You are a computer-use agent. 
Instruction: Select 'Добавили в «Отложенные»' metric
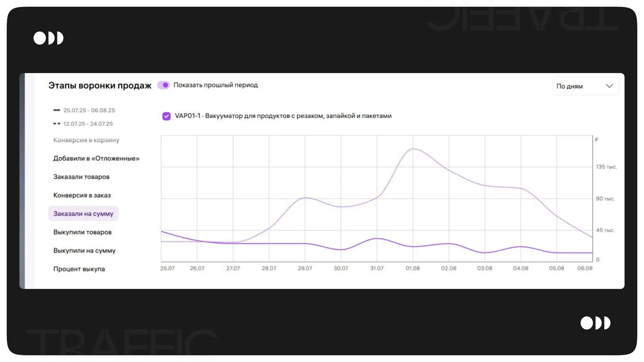96,159
